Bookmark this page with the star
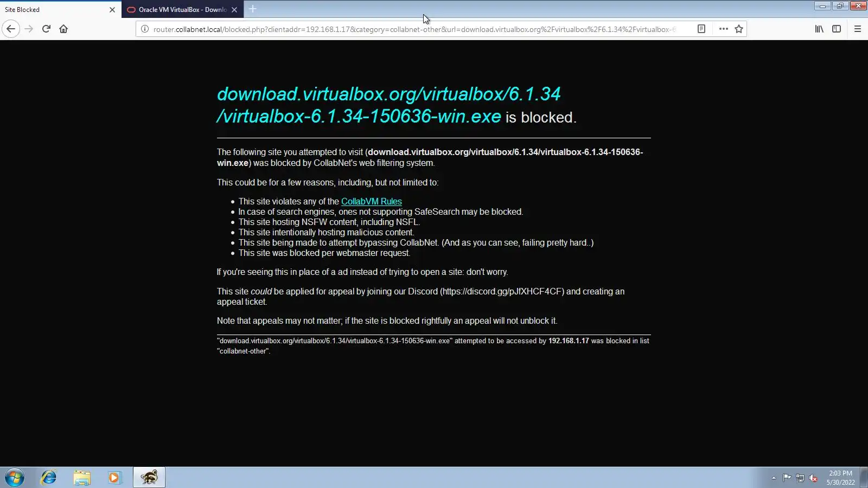 point(739,29)
